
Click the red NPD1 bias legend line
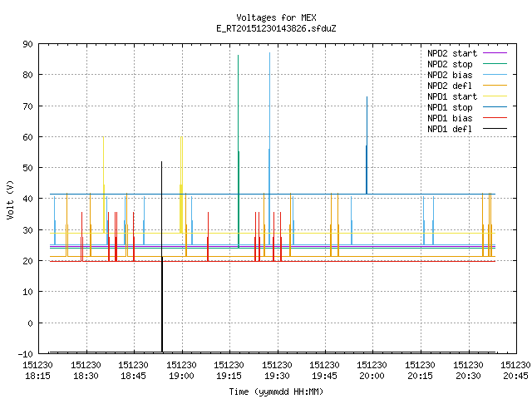[495, 118]
